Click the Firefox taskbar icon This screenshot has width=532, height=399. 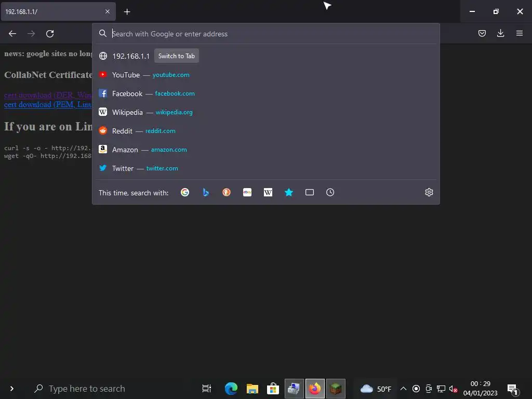(x=315, y=389)
